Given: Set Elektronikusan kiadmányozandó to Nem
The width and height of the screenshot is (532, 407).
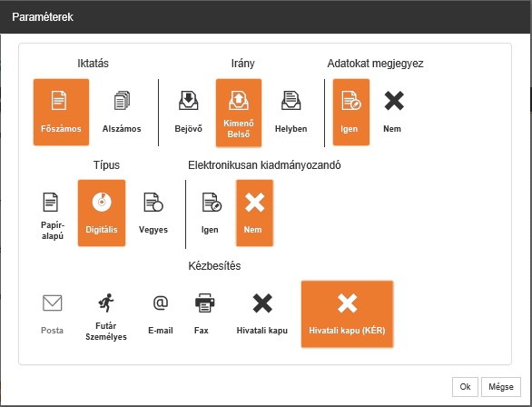Looking at the screenshot, I should click(x=254, y=213).
